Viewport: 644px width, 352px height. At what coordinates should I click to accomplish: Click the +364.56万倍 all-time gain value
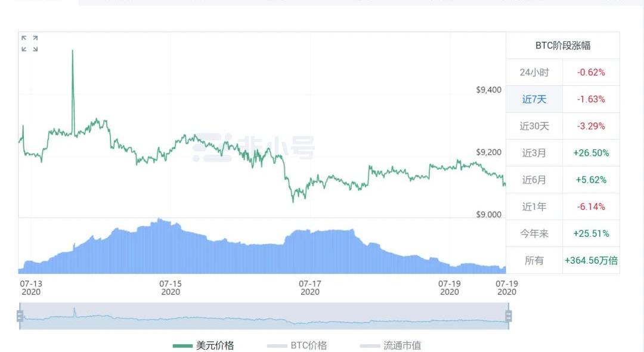[591, 260]
